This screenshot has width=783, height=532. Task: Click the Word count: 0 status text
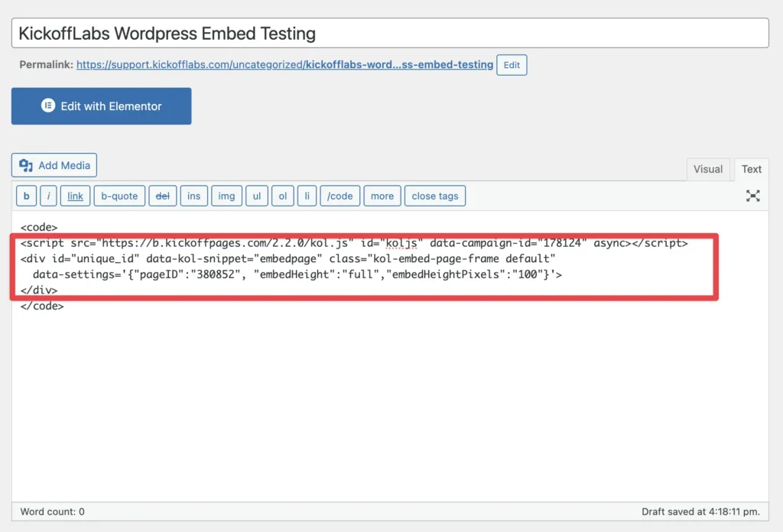click(x=53, y=511)
